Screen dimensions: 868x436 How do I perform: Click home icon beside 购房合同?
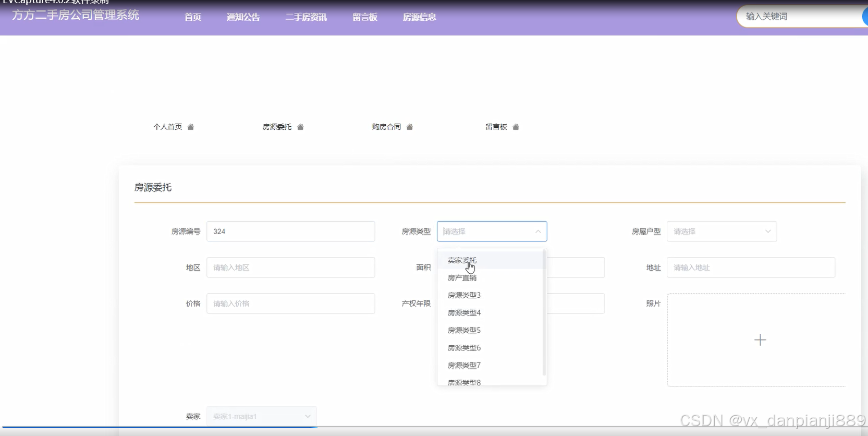click(410, 127)
